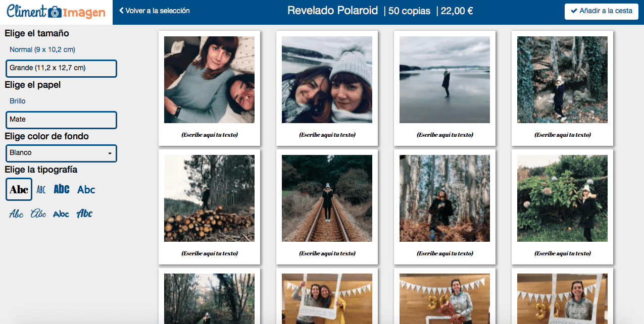
Task: Select the photo beside the hydrangea bush
Action: [562, 198]
